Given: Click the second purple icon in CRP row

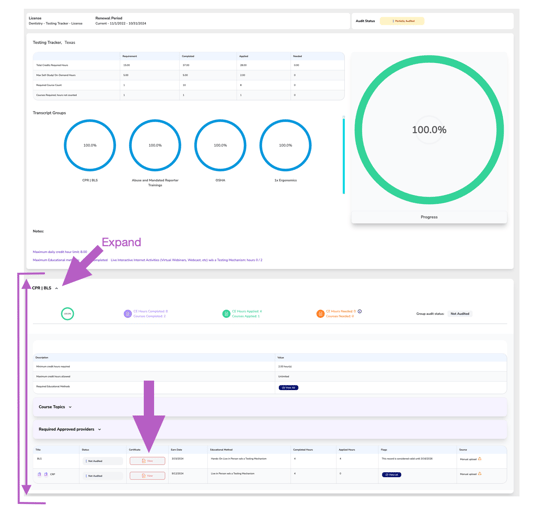Looking at the screenshot, I should [46, 474].
